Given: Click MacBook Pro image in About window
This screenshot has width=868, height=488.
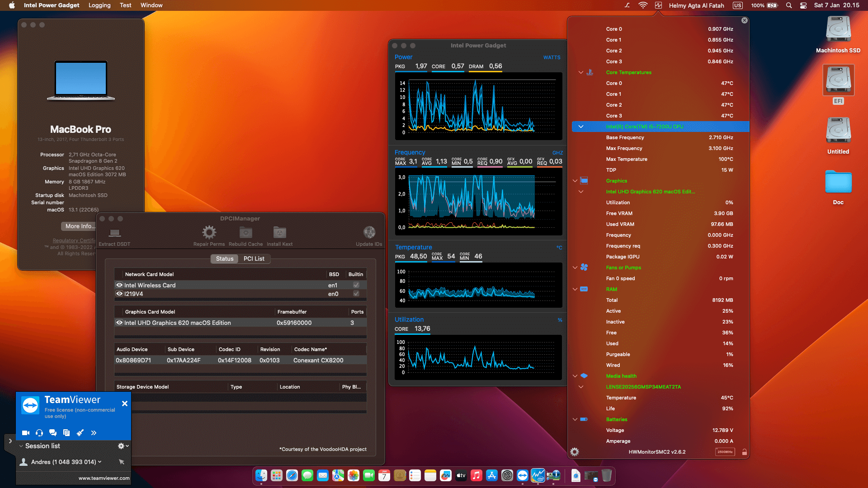Looking at the screenshot, I should pyautogui.click(x=81, y=81).
